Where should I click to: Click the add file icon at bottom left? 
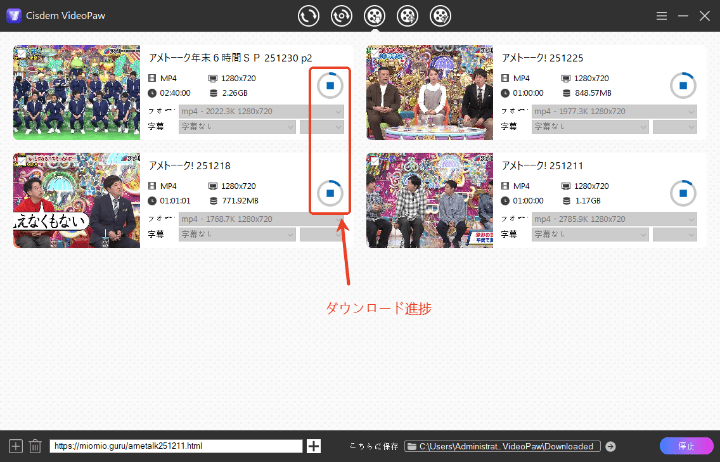click(16, 446)
